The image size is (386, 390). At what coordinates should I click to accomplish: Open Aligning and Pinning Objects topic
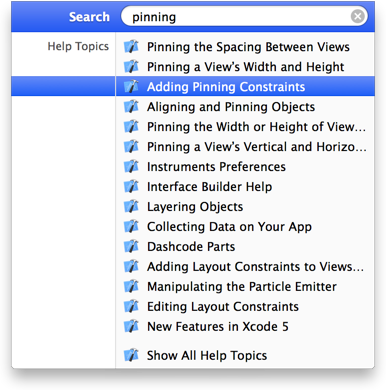[245, 107]
